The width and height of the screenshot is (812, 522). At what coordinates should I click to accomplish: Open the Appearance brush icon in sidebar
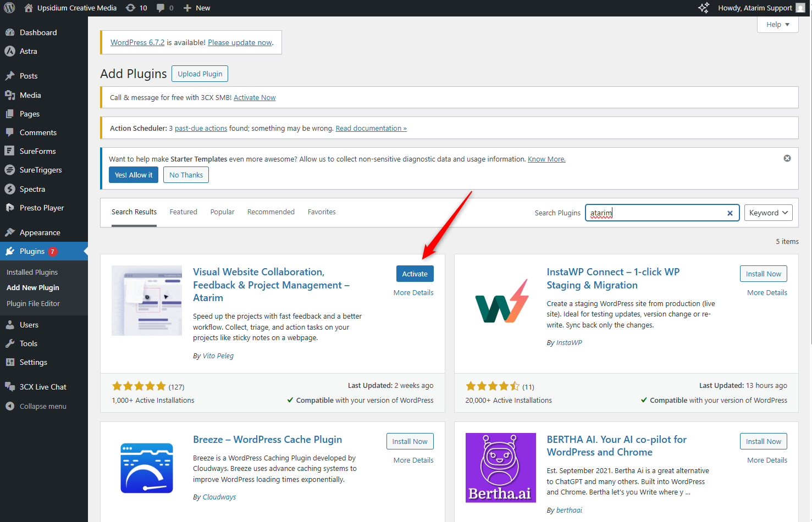pyautogui.click(x=10, y=232)
